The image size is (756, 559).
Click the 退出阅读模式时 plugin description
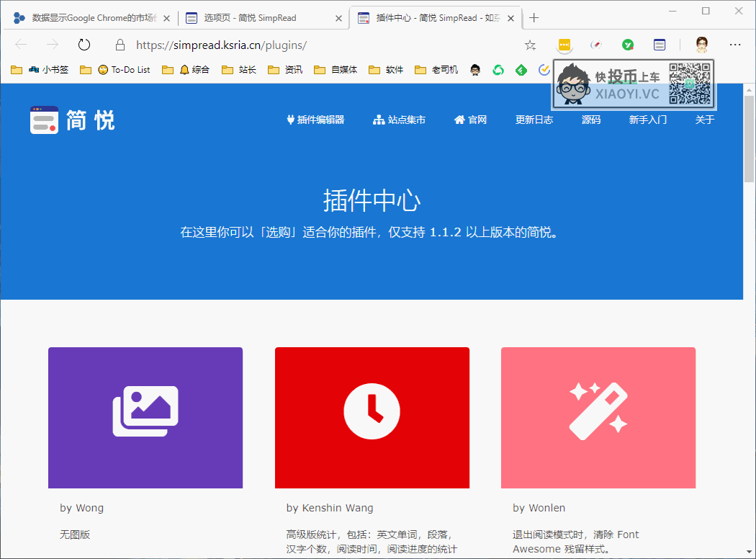click(576, 542)
